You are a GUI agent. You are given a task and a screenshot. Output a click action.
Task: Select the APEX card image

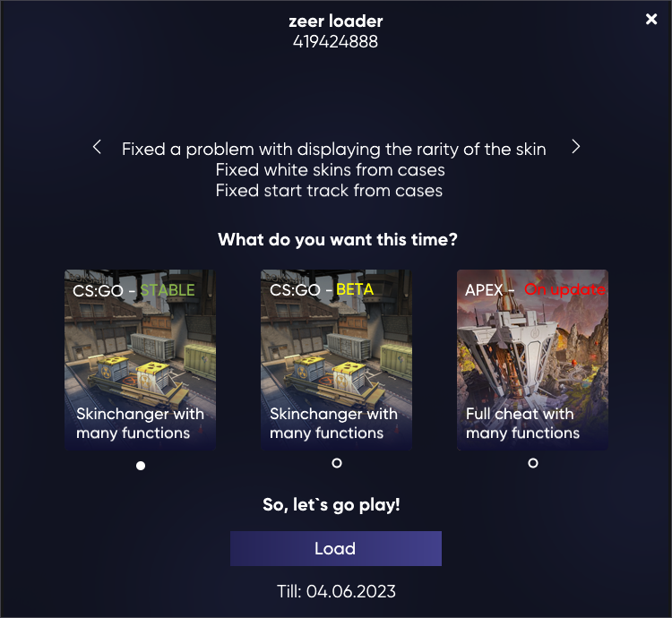click(x=532, y=360)
